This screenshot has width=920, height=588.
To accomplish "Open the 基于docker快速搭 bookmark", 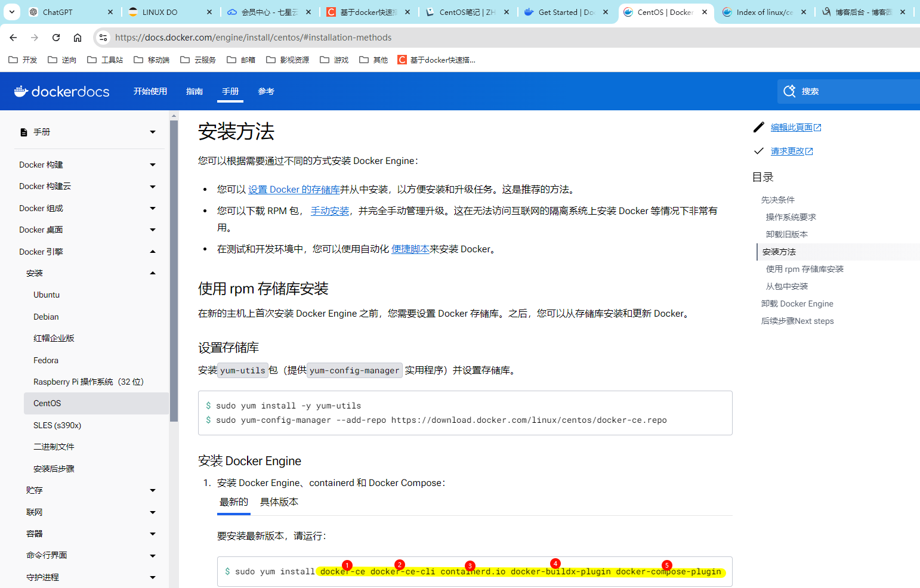I will pos(437,60).
